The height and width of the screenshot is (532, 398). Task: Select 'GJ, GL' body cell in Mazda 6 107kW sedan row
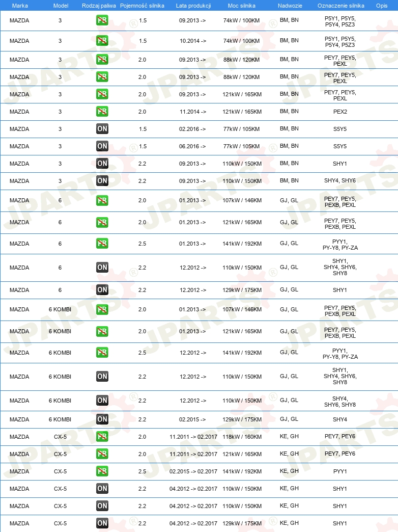click(x=289, y=200)
